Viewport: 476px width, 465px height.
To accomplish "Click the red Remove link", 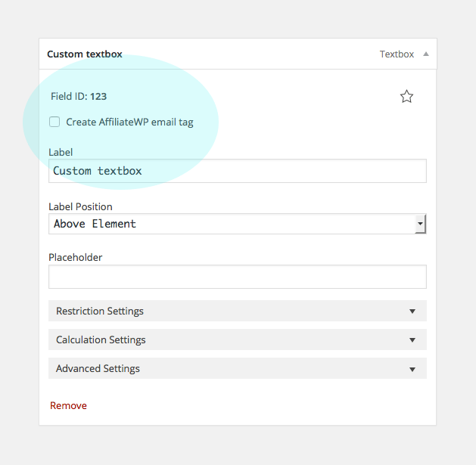I will (68, 405).
